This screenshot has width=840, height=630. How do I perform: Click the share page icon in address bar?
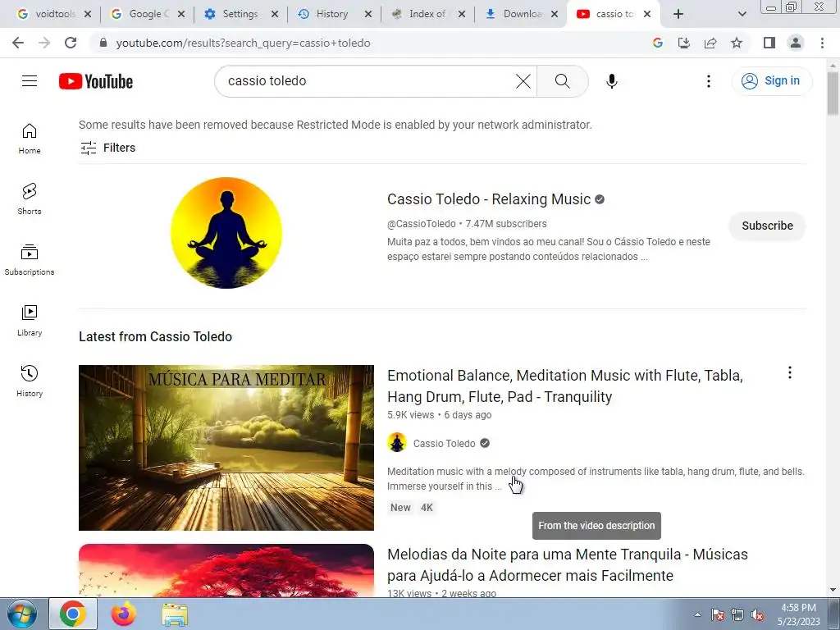click(x=710, y=43)
